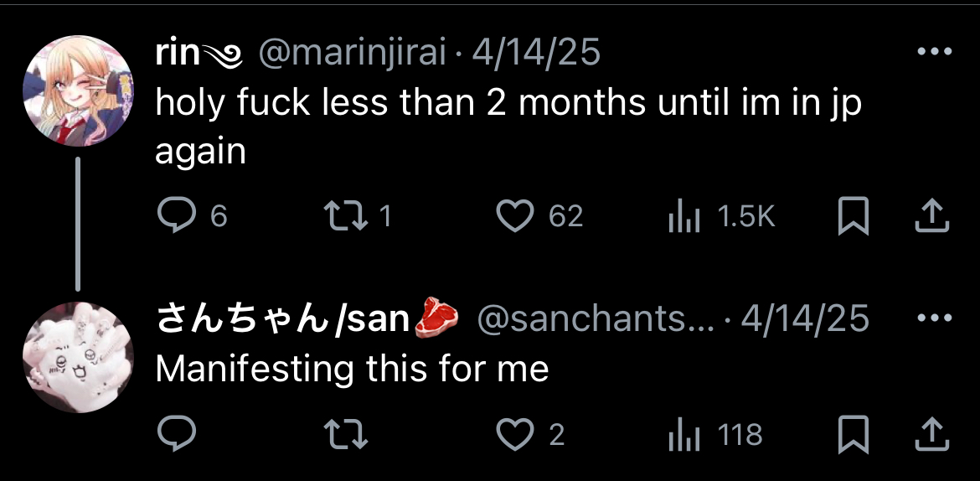The width and height of the screenshot is (980, 481).
Task: Retweet san's reply
Action: pos(346,434)
